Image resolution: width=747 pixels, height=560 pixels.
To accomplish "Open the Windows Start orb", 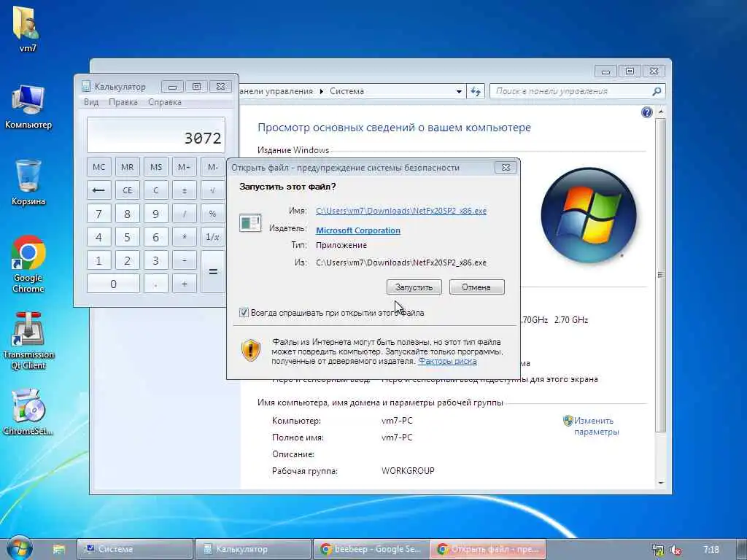I will 20,548.
